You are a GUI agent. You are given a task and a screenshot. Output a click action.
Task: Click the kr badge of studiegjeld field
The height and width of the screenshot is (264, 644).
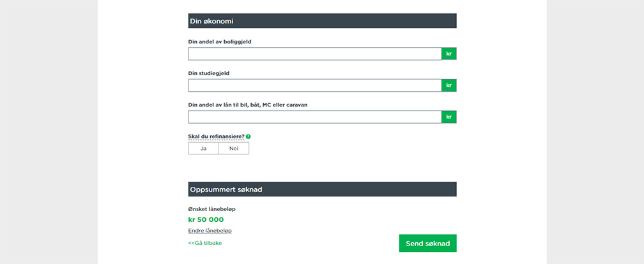[x=449, y=85]
